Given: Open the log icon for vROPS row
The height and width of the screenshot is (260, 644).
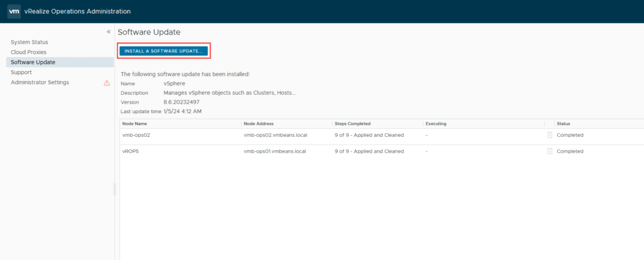Looking at the screenshot, I should 550,151.
